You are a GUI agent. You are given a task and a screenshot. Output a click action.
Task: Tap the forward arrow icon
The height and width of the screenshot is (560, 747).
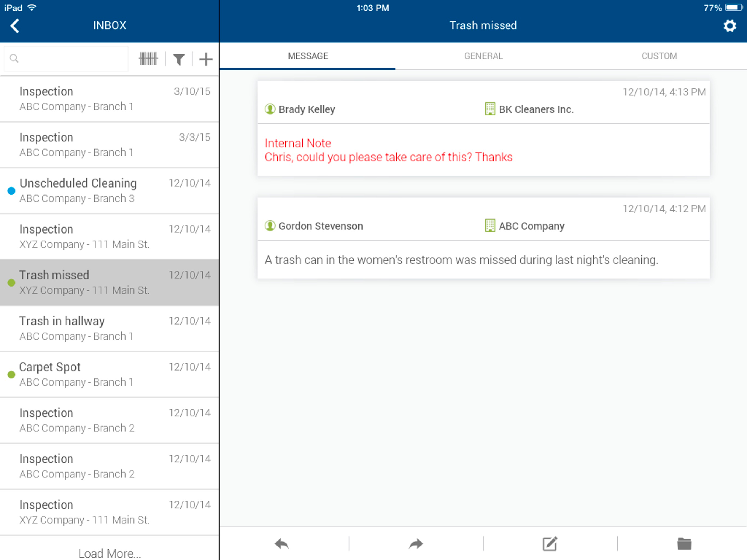click(416, 543)
